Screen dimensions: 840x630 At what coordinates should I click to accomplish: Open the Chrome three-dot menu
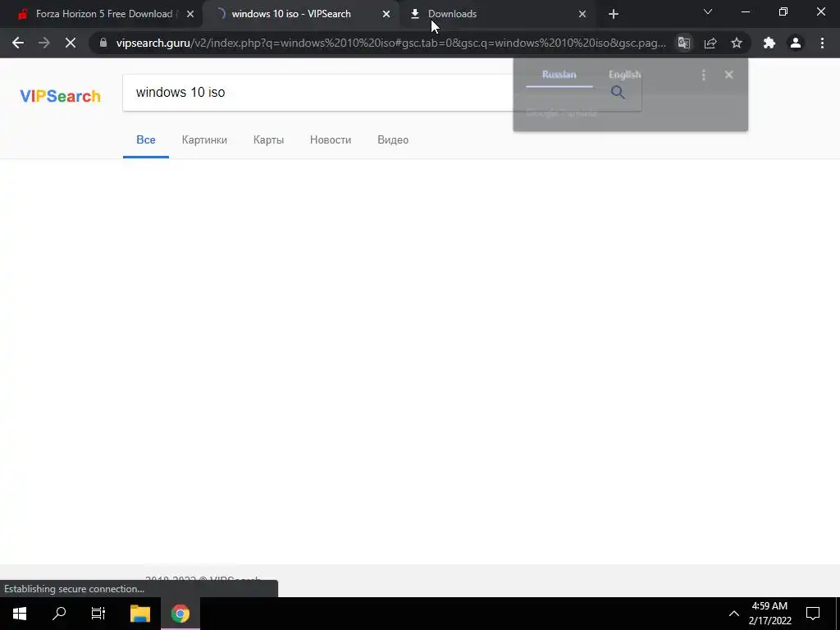tap(822, 43)
